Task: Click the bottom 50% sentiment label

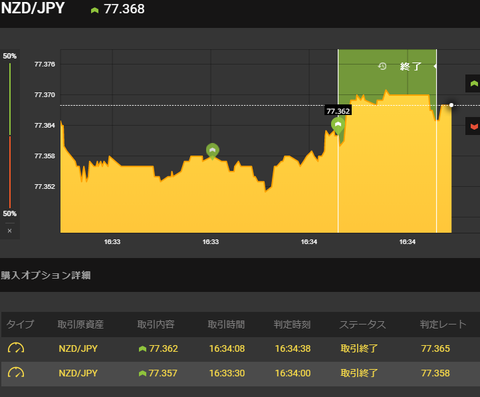Action: coord(10,213)
